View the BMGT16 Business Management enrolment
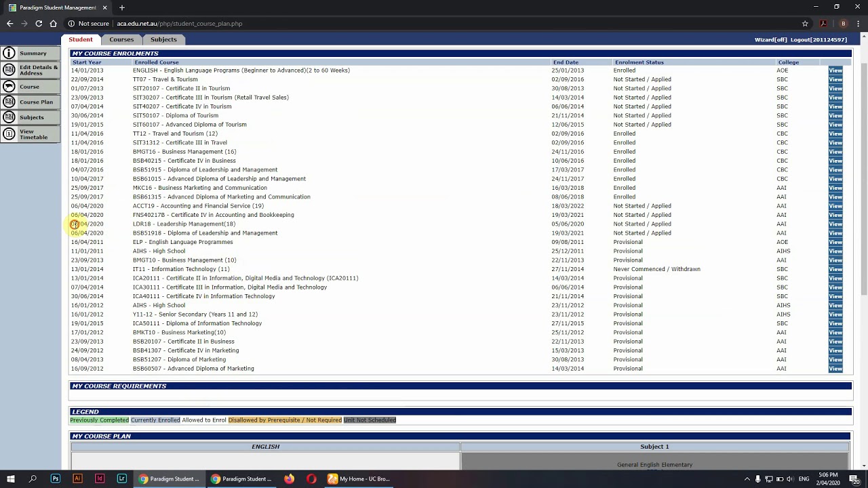The height and width of the screenshot is (488, 868). coord(835,152)
